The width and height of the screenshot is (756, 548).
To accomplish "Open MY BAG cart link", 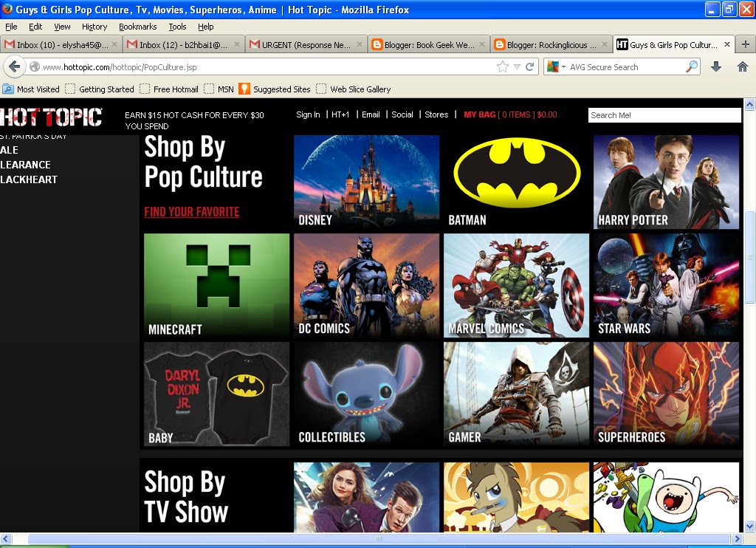I will pos(510,114).
